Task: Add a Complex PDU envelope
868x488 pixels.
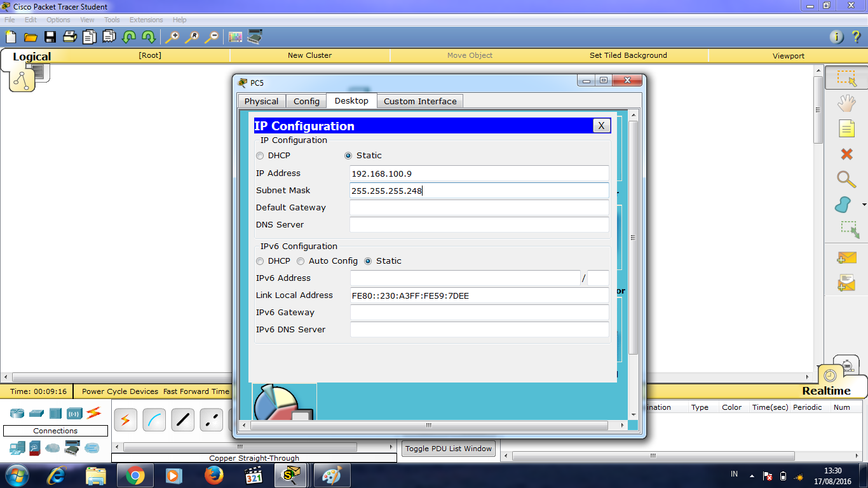Action: (x=846, y=283)
